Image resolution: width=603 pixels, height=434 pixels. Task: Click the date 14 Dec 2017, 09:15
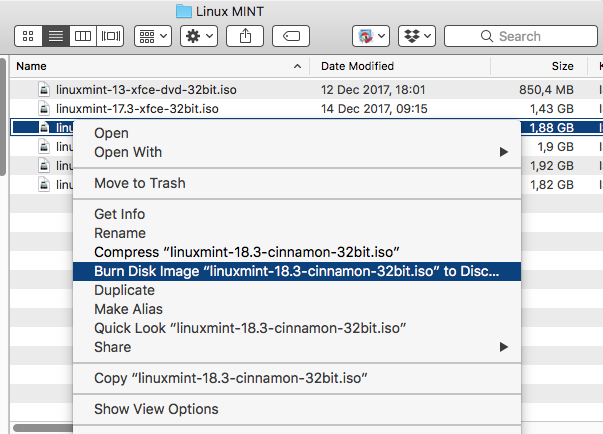click(374, 109)
